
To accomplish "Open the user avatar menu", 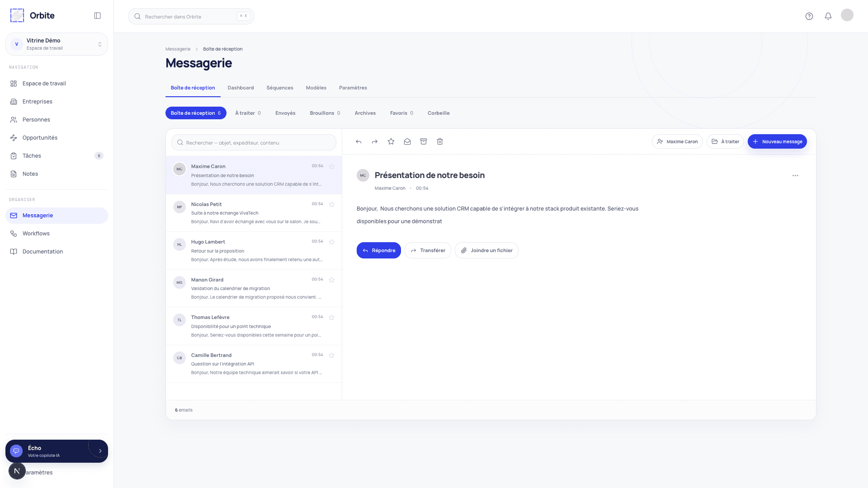I will (847, 15).
